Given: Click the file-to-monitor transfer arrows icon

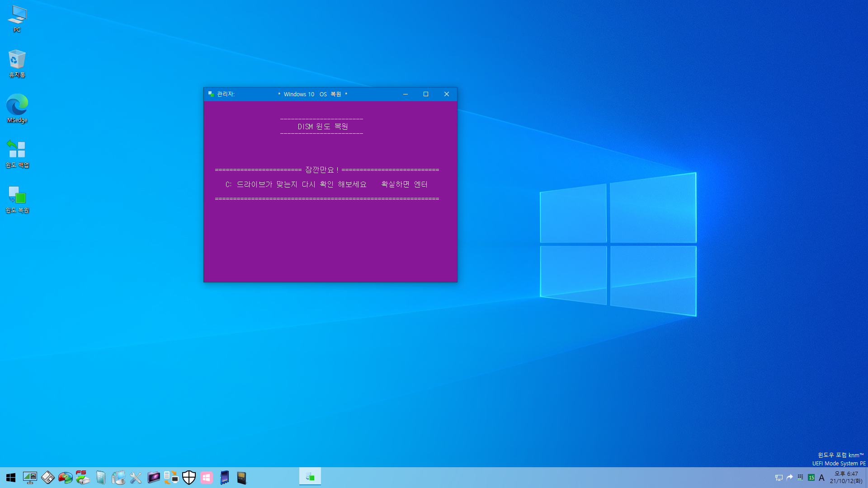Looking at the screenshot, I should coord(171,478).
